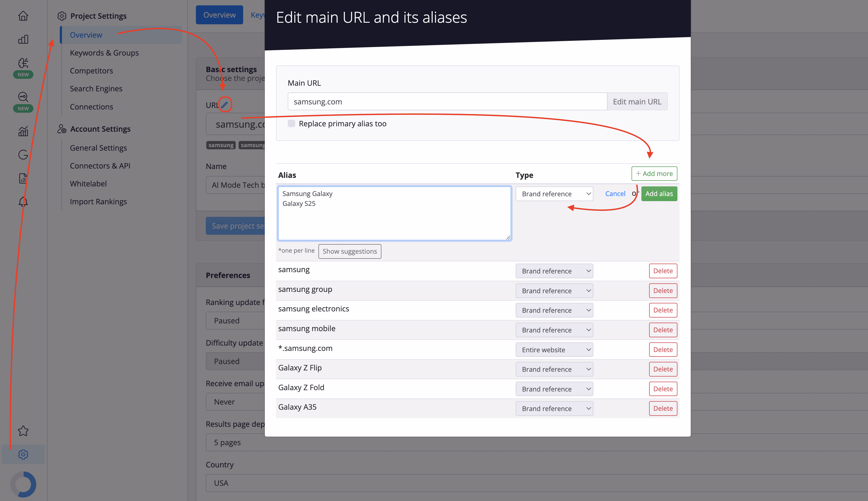Click the Country field showing USA
868x501 pixels.
pyautogui.click(x=536, y=483)
